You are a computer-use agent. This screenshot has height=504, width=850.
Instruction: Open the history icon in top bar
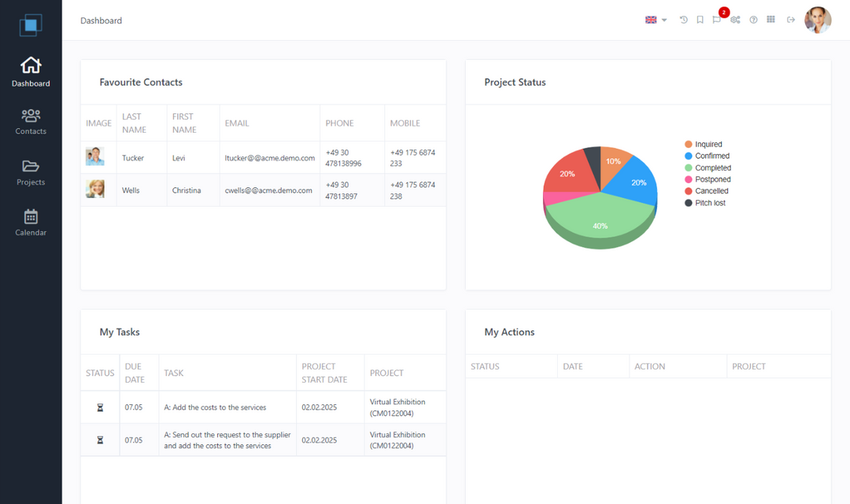683,20
